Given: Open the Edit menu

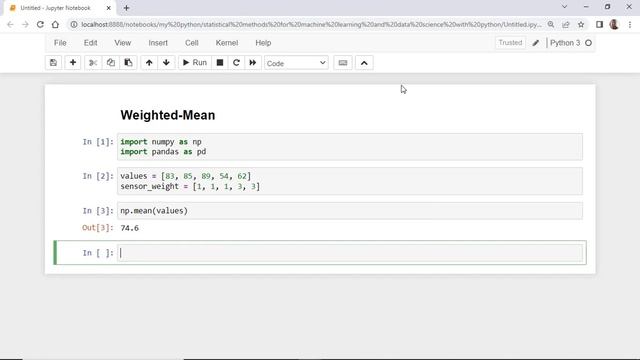Looking at the screenshot, I should [x=91, y=43].
